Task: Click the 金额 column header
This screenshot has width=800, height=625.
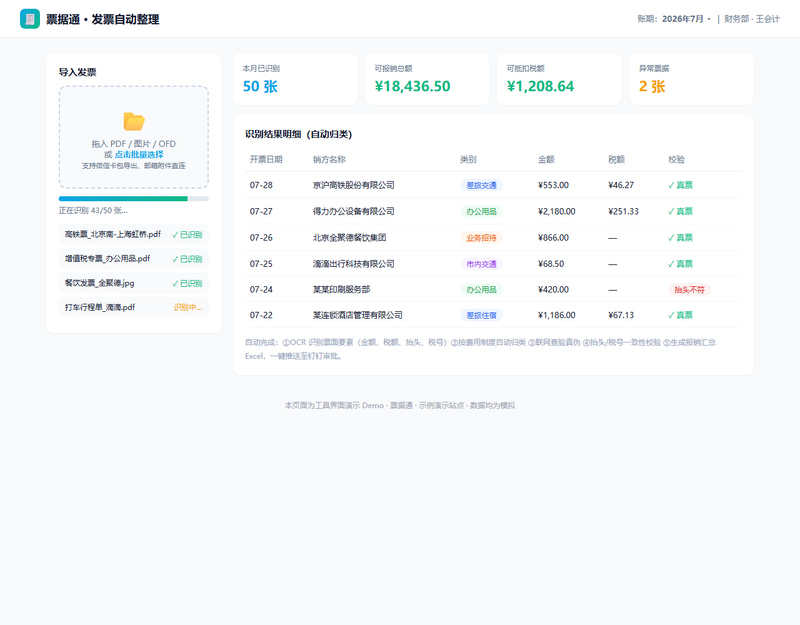Action: [x=546, y=159]
